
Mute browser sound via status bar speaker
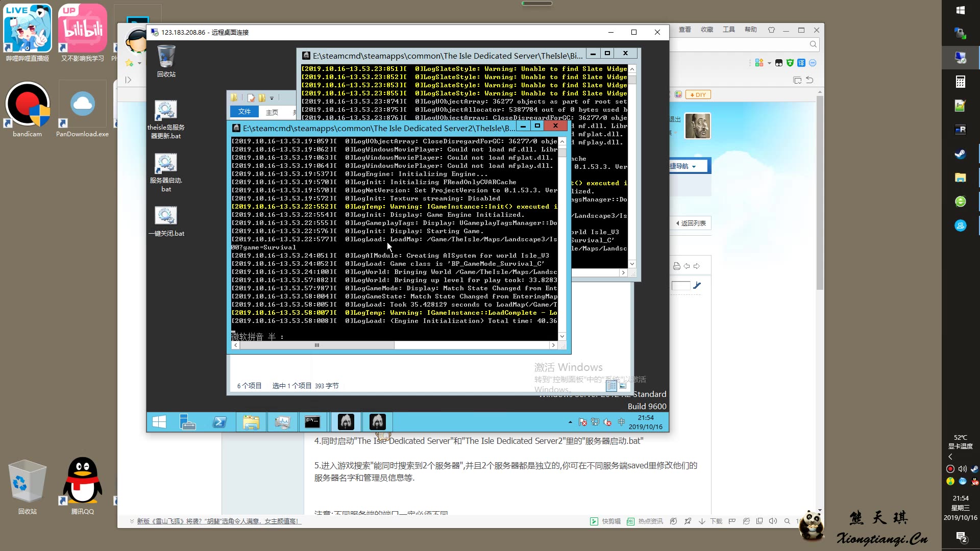(x=773, y=521)
